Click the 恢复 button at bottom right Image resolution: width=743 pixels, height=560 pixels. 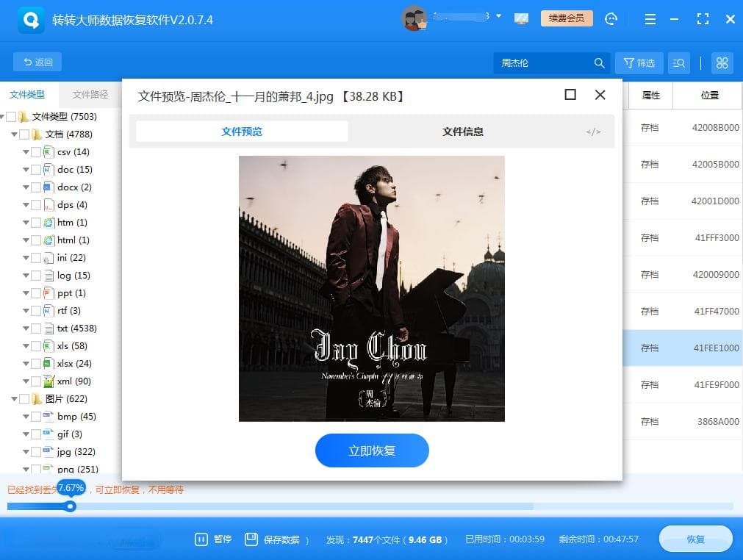(x=696, y=539)
